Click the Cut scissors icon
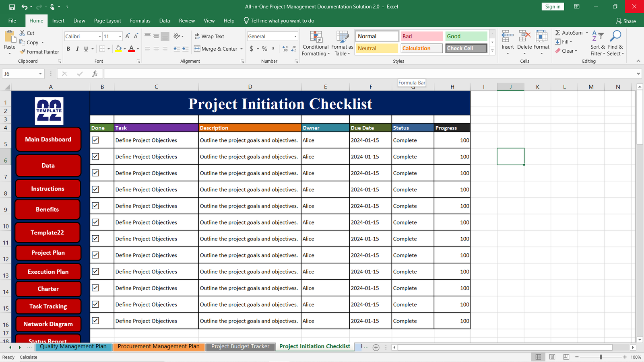 [x=23, y=33]
